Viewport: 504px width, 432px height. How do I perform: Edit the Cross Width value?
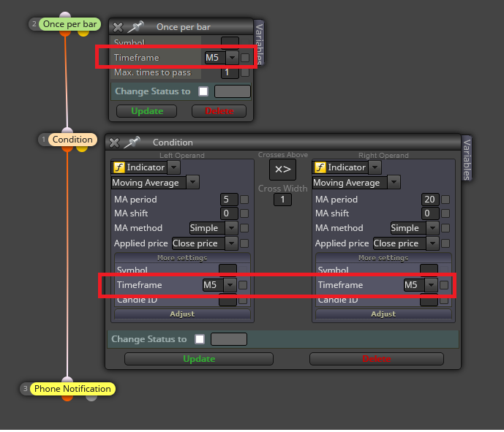(282, 200)
